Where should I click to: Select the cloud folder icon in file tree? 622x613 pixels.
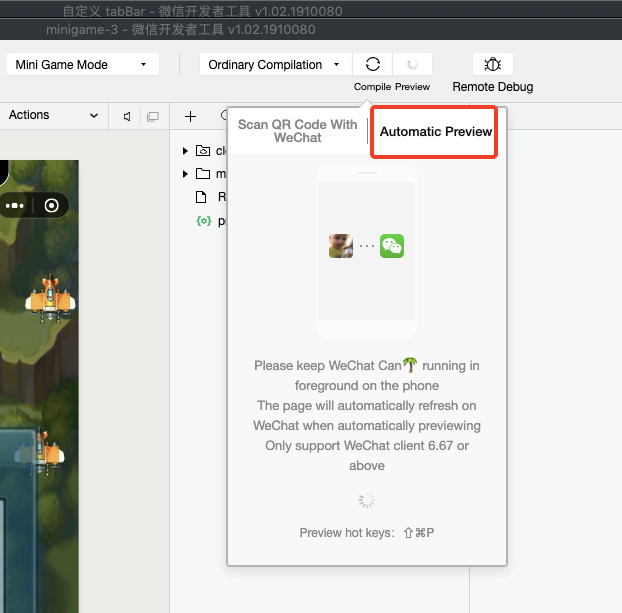(x=203, y=150)
